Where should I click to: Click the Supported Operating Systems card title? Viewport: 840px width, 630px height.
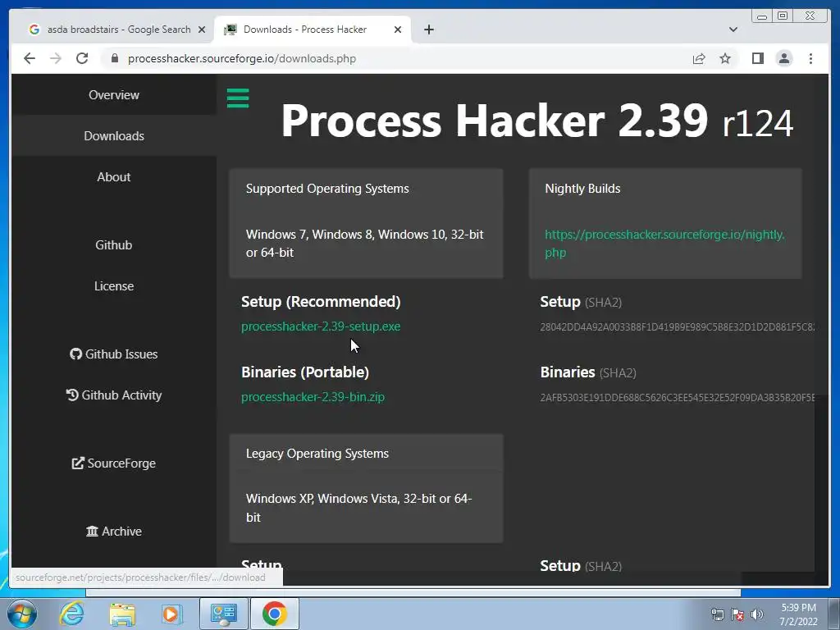(327, 189)
